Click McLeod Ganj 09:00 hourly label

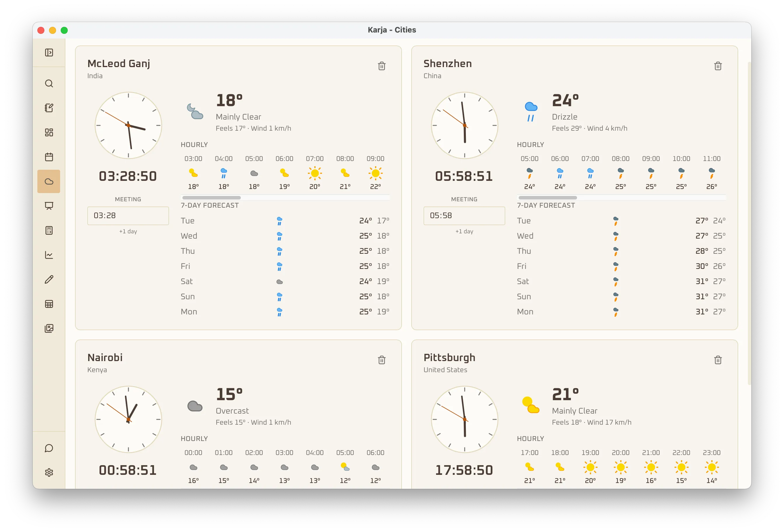375,159
